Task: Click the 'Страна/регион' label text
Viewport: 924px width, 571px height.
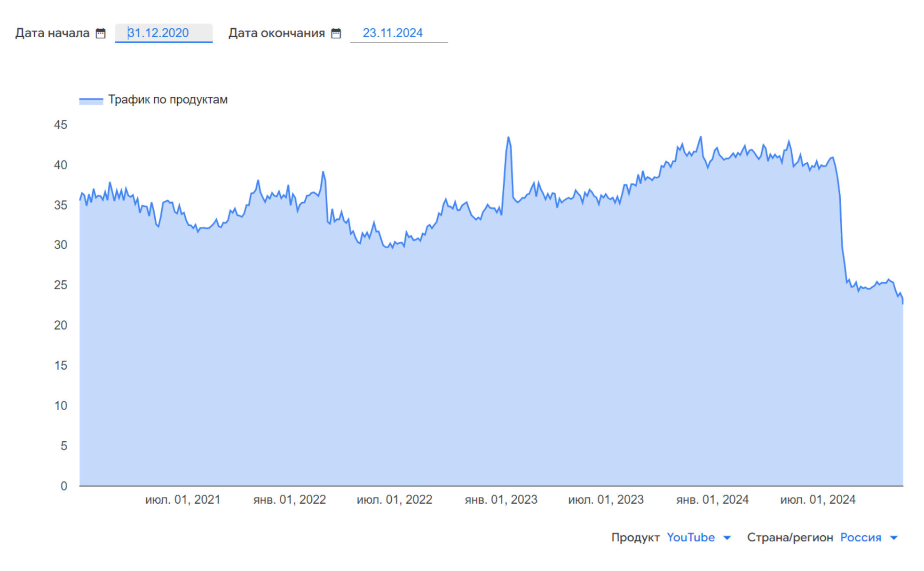Action: (790, 537)
